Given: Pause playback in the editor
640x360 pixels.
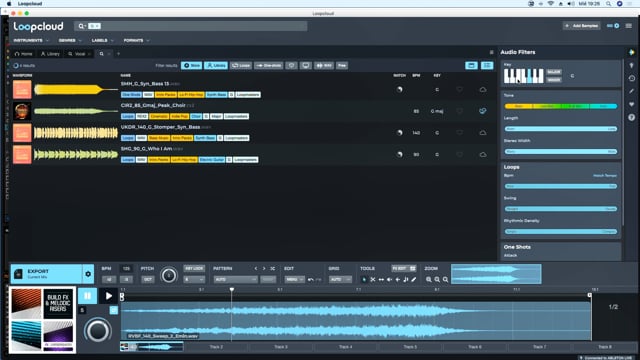Looking at the screenshot, I should pyautogui.click(x=87, y=296).
